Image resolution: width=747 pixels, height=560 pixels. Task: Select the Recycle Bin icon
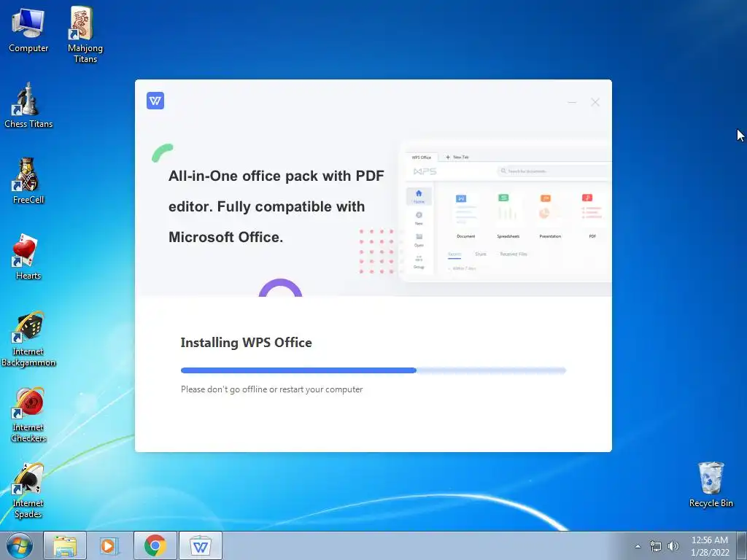(x=711, y=485)
